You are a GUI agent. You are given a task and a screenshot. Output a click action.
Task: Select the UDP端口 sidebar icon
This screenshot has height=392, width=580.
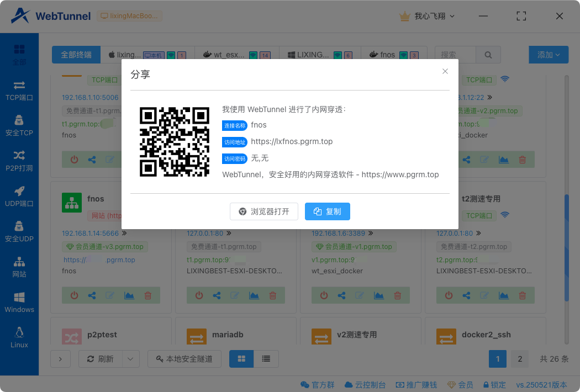[x=19, y=195]
